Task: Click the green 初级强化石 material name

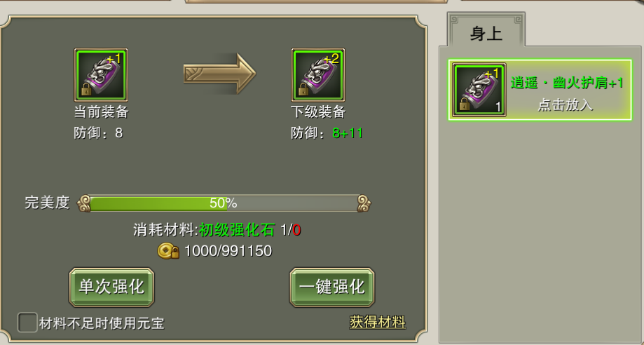Action: [x=237, y=230]
